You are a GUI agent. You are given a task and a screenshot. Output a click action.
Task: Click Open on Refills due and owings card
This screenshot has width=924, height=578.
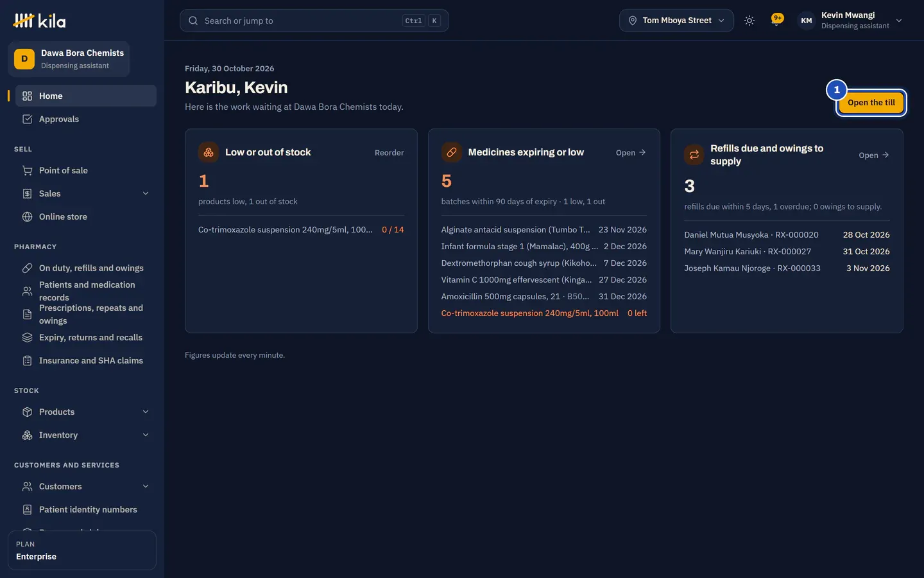coord(874,155)
